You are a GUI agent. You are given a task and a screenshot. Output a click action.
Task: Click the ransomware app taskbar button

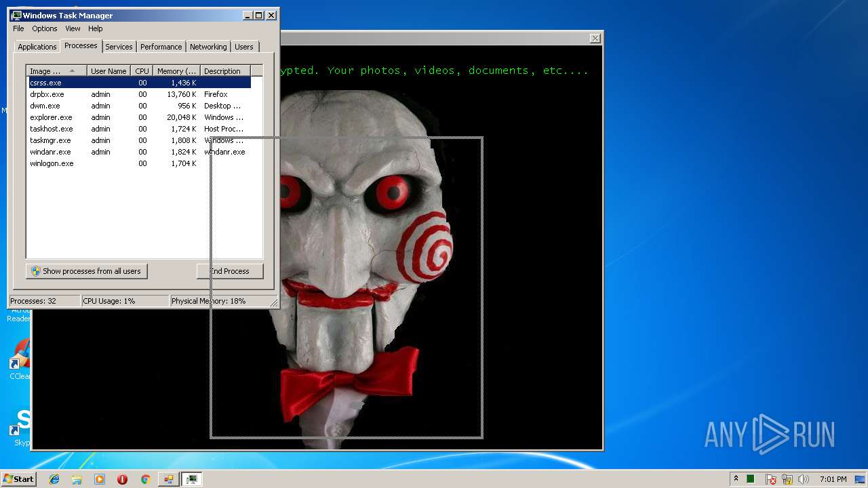tap(168, 479)
